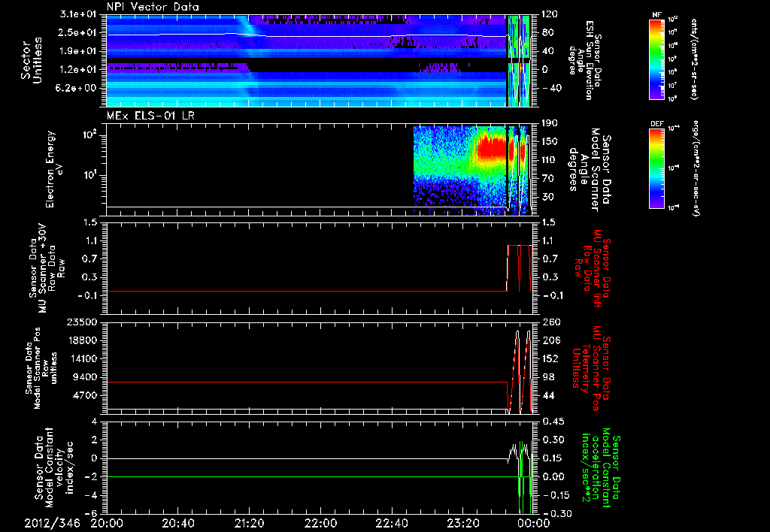Viewport: 770px width, 532px height.
Task: Click the '18800' scanner position tick value
Action: 82,340
